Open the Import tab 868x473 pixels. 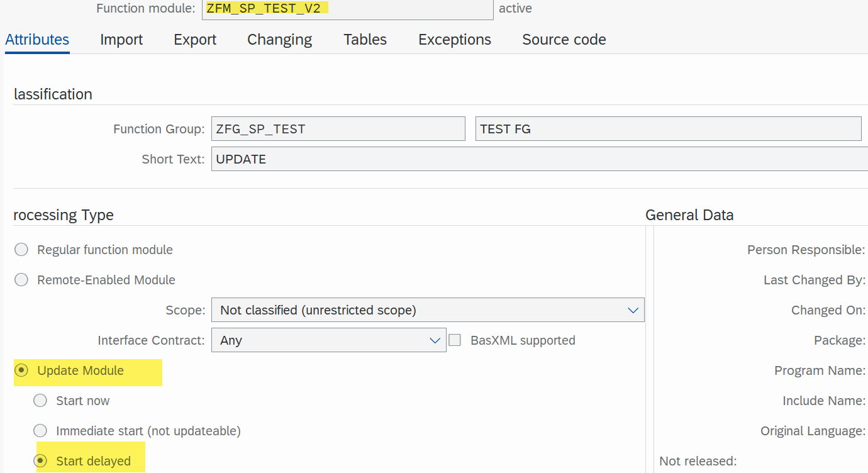coord(121,39)
